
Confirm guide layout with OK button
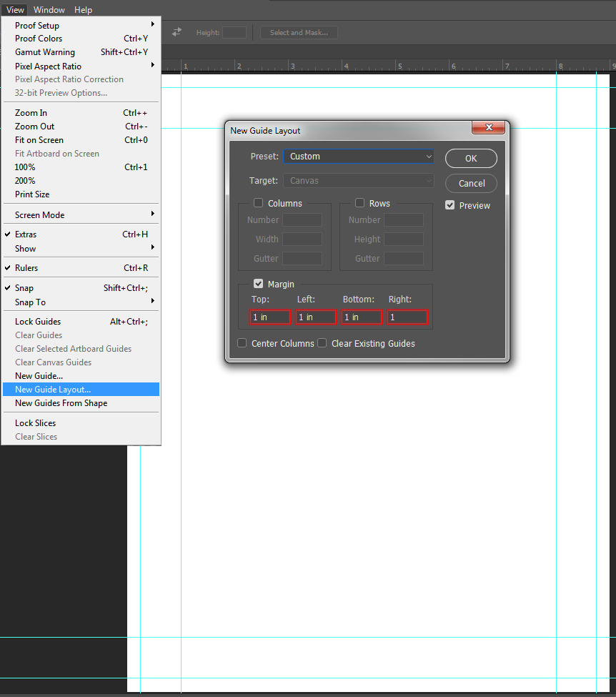pyautogui.click(x=471, y=158)
